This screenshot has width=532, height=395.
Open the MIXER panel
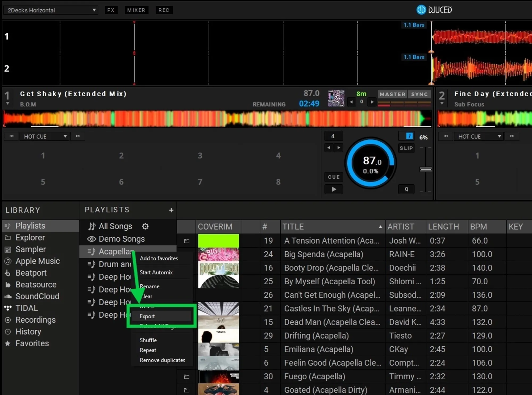click(x=136, y=10)
